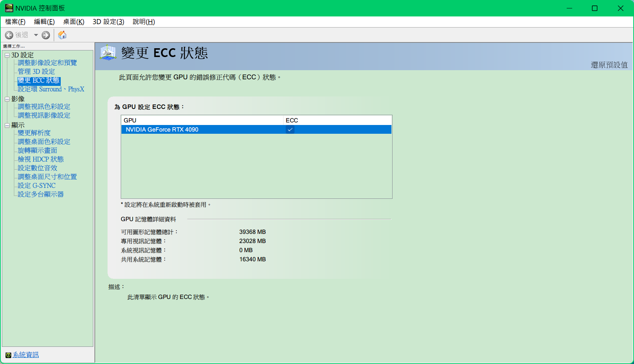Click the home icon in toolbar
The width and height of the screenshot is (634, 364).
(62, 35)
